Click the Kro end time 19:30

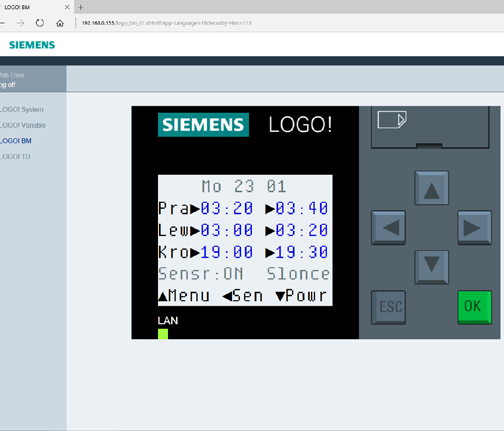(x=302, y=252)
